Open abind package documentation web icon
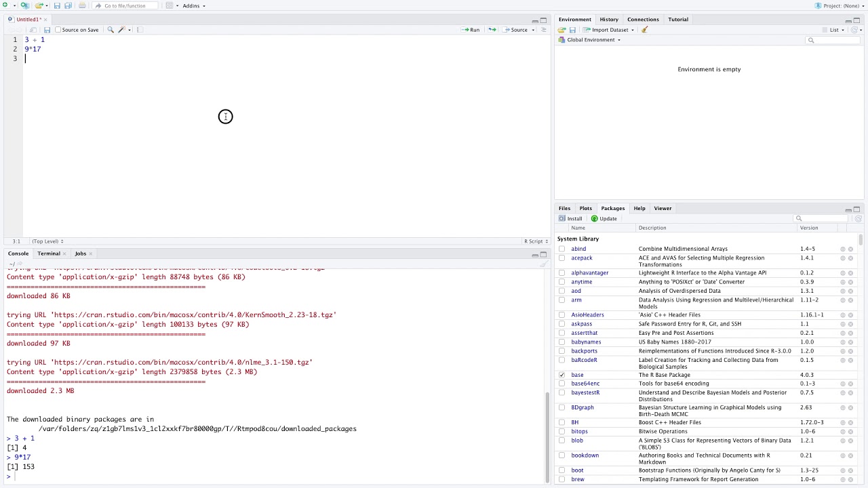The width and height of the screenshot is (868, 488). tap(843, 249)
